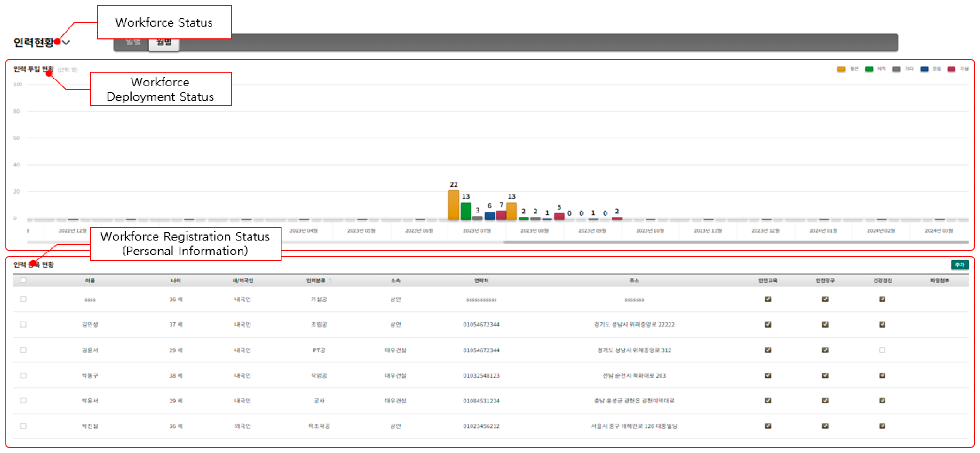Toggle the green series legend icon
The width and height of the screenshot is (980, 453).
869,69
